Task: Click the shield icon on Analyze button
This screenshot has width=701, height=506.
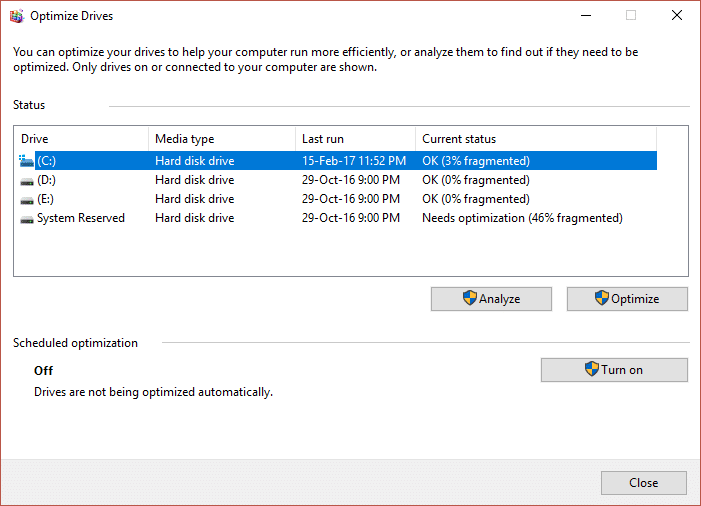Action: [x=469, y=298]
